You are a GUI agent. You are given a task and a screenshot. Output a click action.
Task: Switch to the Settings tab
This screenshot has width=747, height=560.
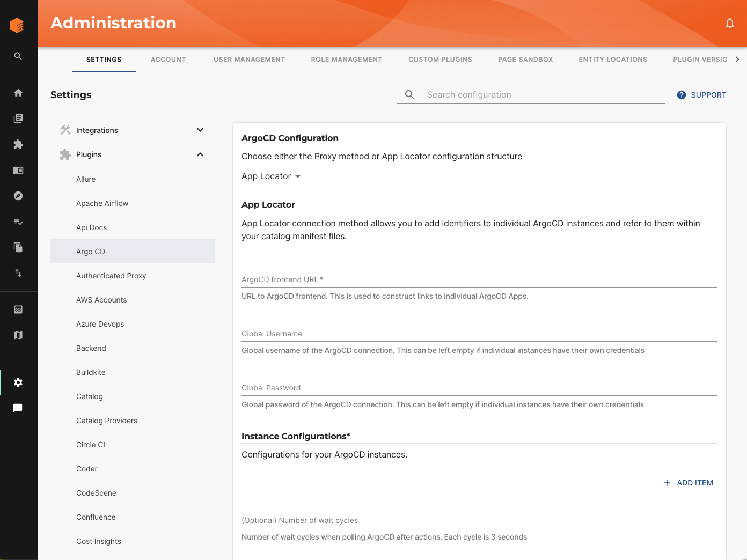pos(104,60)
